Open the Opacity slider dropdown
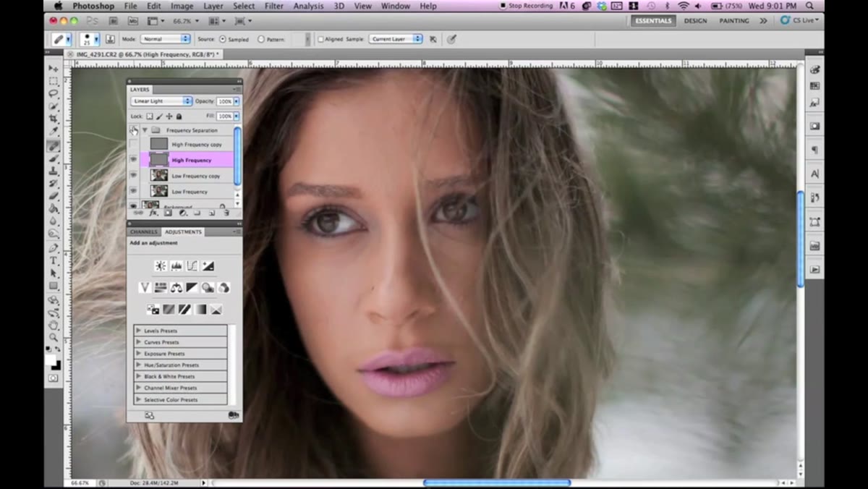This screenshot has height=489, width=868. pos(236,101)
